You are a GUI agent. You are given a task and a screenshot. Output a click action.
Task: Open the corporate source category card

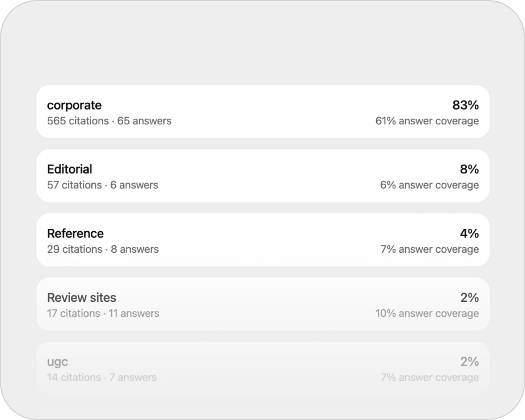(x=262, y=112)
